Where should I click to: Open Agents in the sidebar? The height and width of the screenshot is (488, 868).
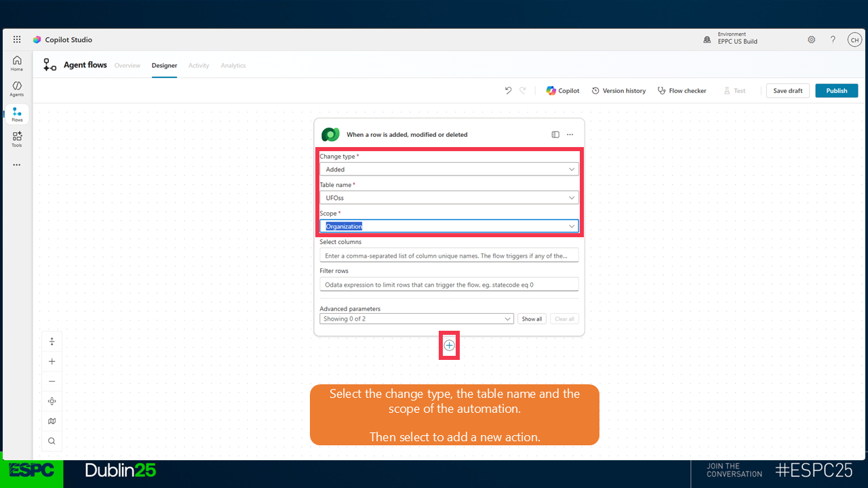(17, 89)
